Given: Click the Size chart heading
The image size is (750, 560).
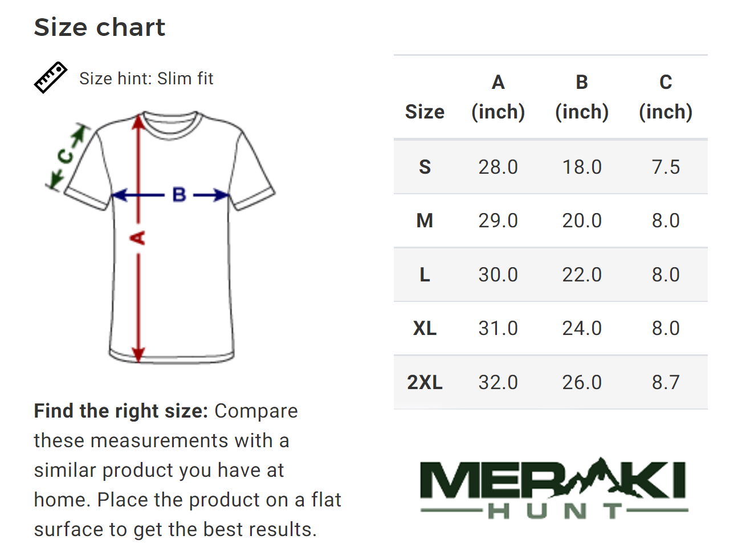Looking at the screenshot, I should [100, 27].
